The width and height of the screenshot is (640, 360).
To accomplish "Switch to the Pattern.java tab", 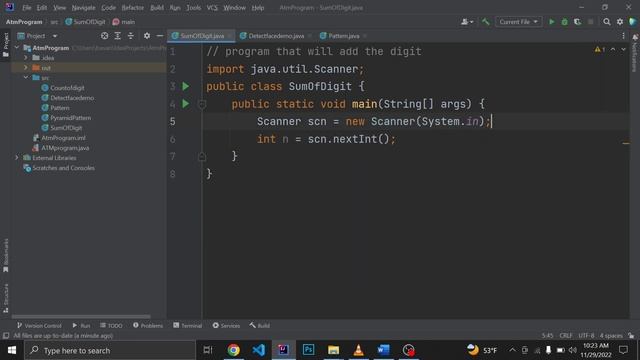I will point(344,36).
